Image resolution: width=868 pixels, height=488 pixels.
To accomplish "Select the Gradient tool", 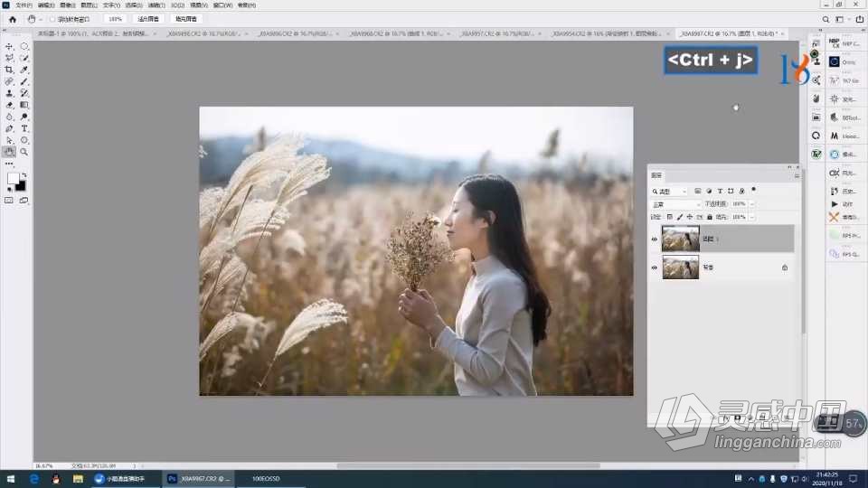I will pyautogui.click(x=24, y=105).
